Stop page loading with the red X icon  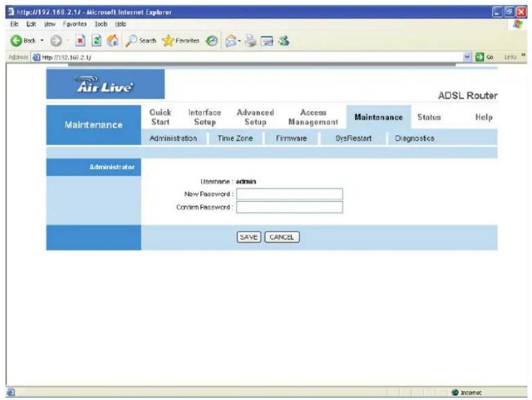(x=80, y=41)
